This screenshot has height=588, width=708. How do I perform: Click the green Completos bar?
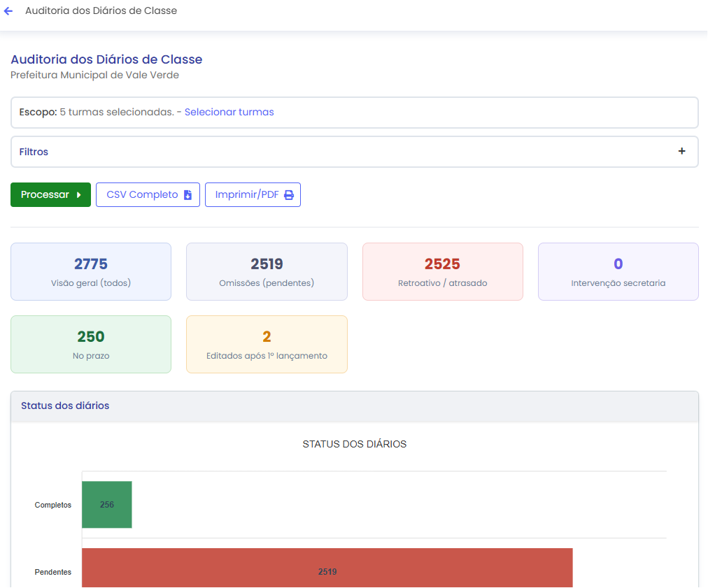point(107,505)
